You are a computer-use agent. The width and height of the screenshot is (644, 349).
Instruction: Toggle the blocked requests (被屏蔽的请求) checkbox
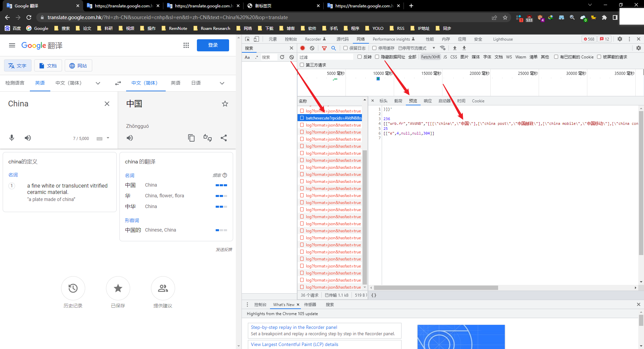click(x=599, y=57)
